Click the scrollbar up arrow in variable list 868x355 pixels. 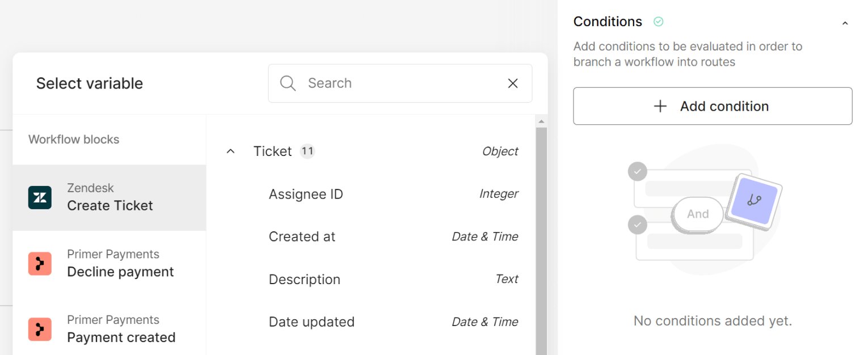(x=541, y=121)
